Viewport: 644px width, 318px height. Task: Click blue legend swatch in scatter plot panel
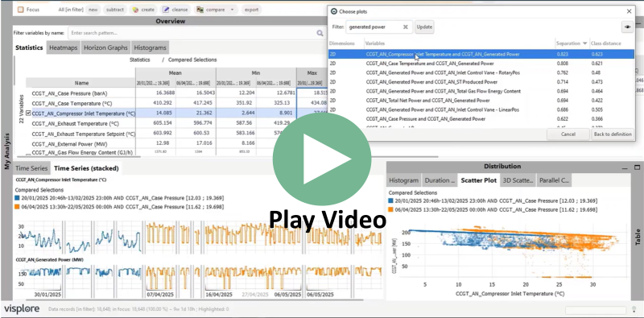[x=391, y=201]
